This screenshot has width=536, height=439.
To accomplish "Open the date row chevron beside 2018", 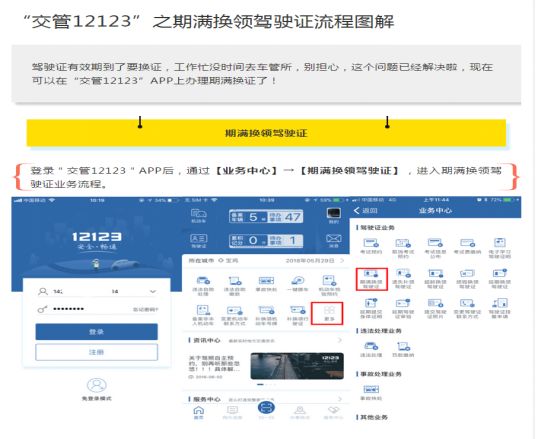I will [x=342, y=260].
